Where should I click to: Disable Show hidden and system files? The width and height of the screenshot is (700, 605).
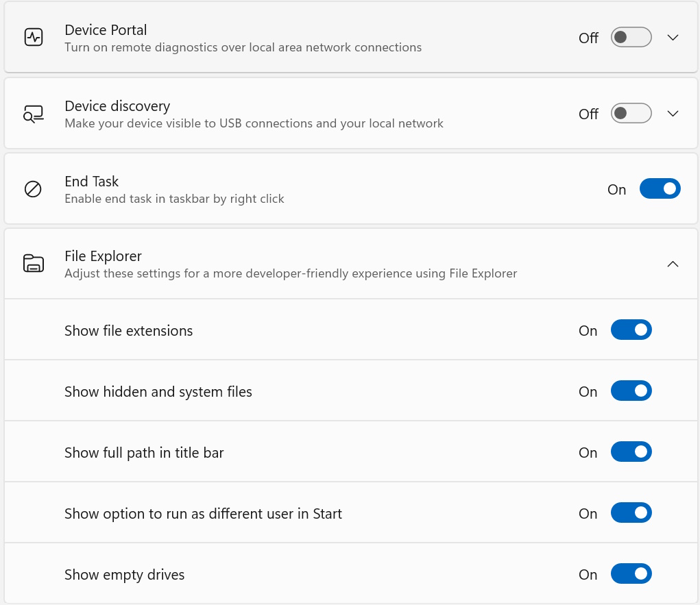point(631,391)
